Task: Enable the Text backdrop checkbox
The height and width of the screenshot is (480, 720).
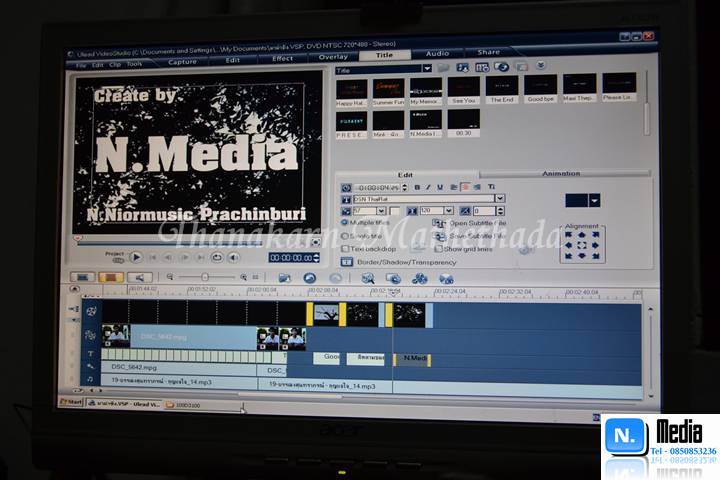Action: [x=345, y=248]
